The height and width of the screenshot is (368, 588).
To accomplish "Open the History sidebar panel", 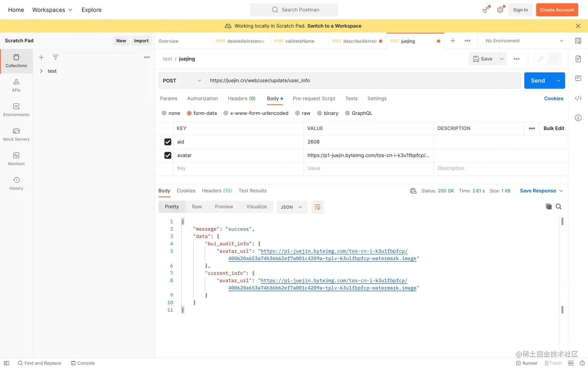I will pos(16,183).
